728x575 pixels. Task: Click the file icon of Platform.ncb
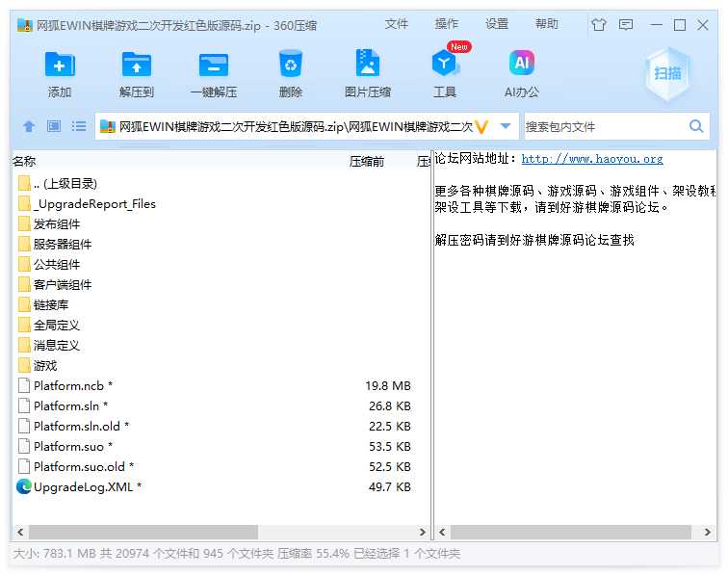(x=24, y=385)
